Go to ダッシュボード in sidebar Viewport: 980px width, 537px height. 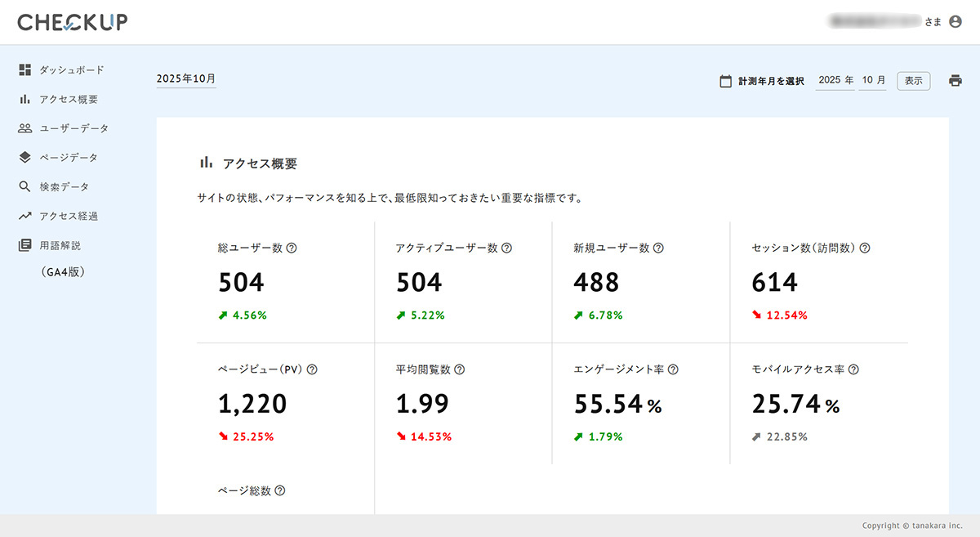[71, 70]
